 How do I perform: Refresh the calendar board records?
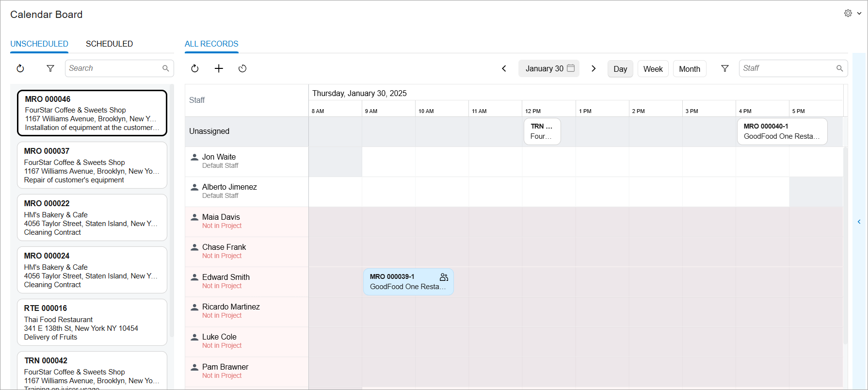point(195,68)
